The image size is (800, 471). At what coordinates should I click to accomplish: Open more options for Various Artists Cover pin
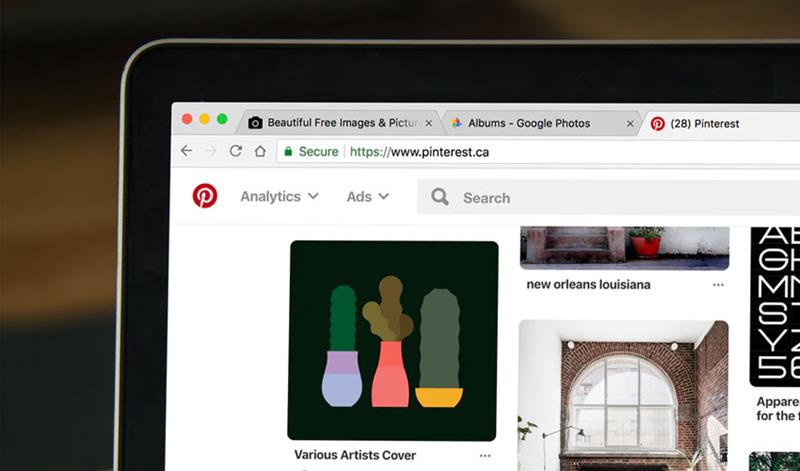(x=485, y=456)
